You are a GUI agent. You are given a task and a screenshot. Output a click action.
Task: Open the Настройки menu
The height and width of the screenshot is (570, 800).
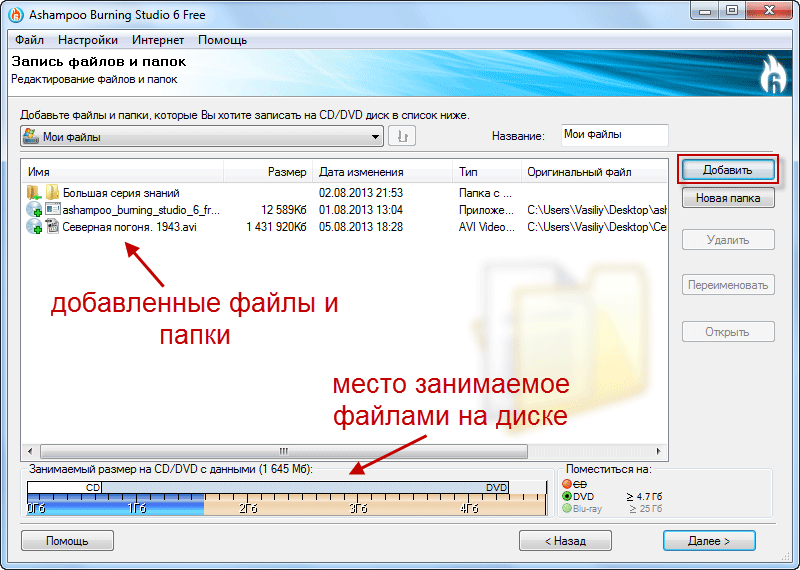88,40
